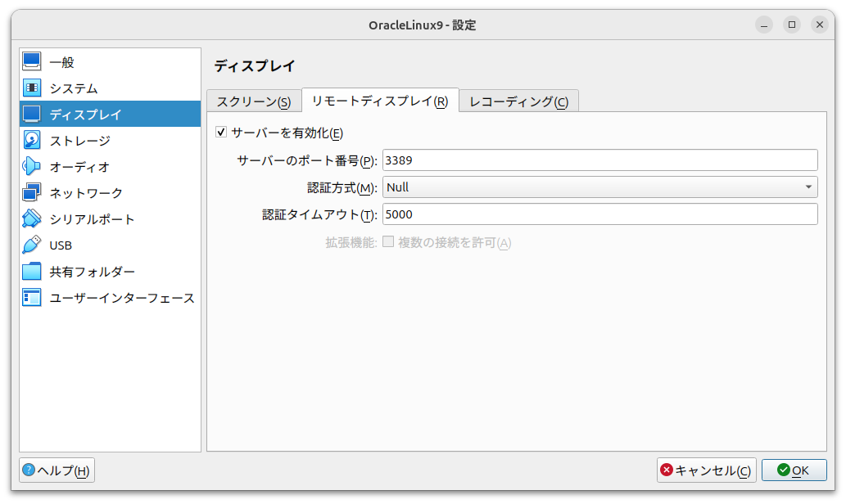Viewport: 846px width, 504px height.
Task: Select ユーザーインターフェース label in sidebar
Action: [x=122, y=298]
